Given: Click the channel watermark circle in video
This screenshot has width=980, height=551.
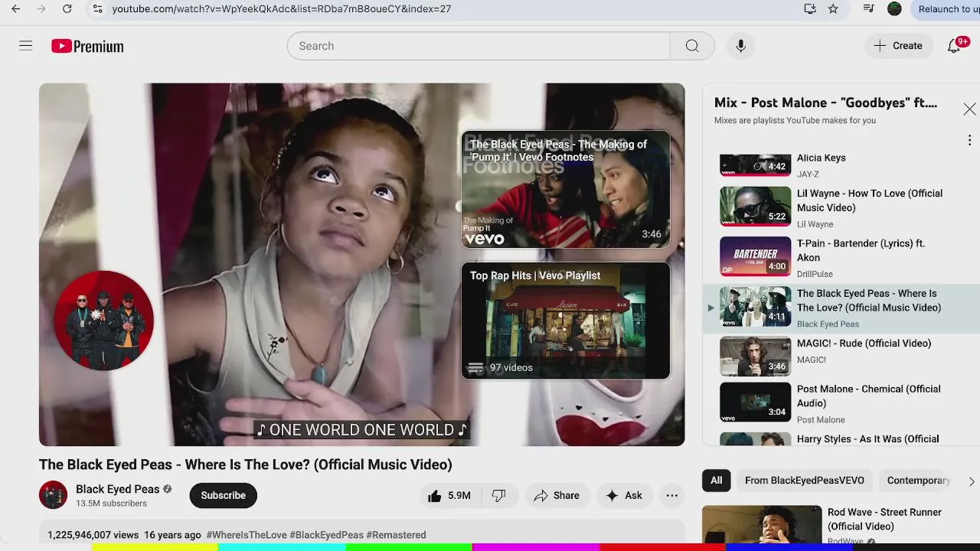Looking at the screenshot, I should (104, 321).
